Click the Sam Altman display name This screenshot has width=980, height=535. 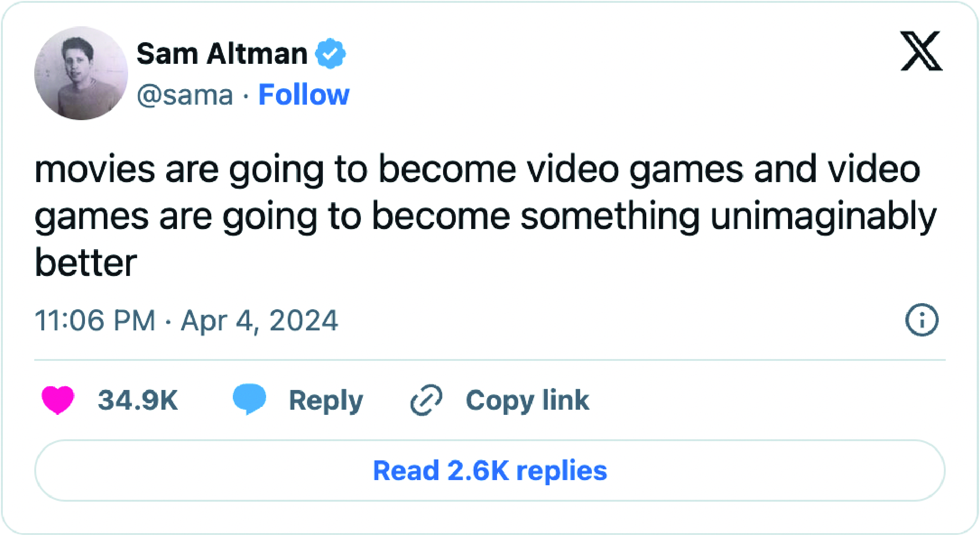tap(222, 53)
